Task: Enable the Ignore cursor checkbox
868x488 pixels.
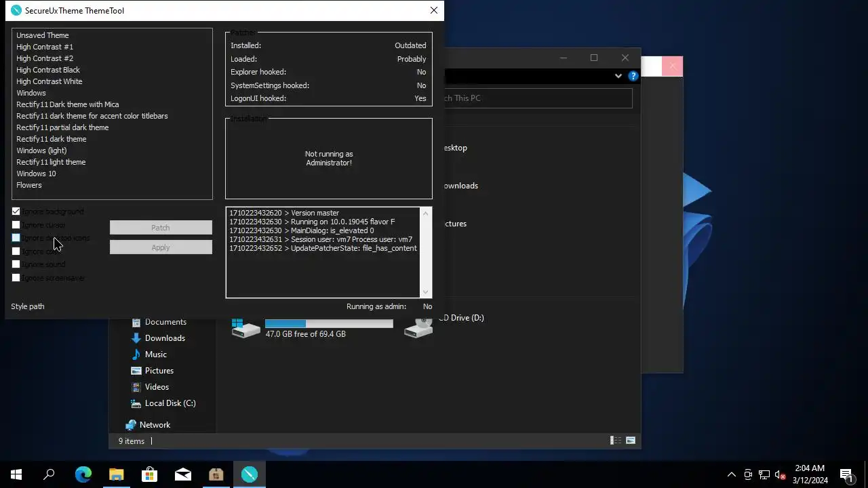Action: coord(16,225)
